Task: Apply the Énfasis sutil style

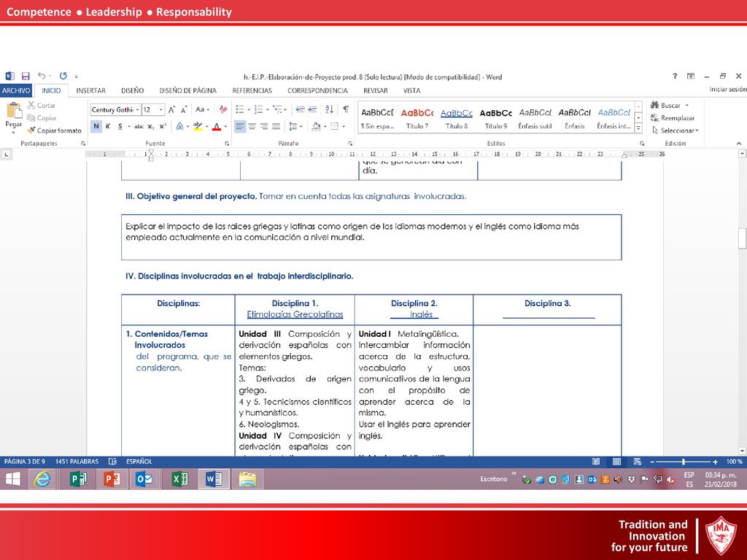Action: coord(535,118)
